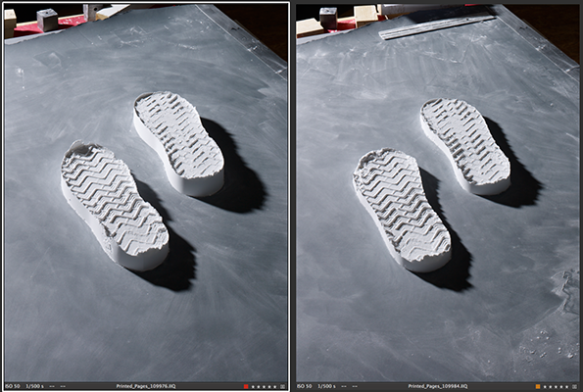The width and height of the screenshot is (583, 392).
Task: Click the star rating of Printed_Pages_109976.IIQ
Action: click(264, 387)
